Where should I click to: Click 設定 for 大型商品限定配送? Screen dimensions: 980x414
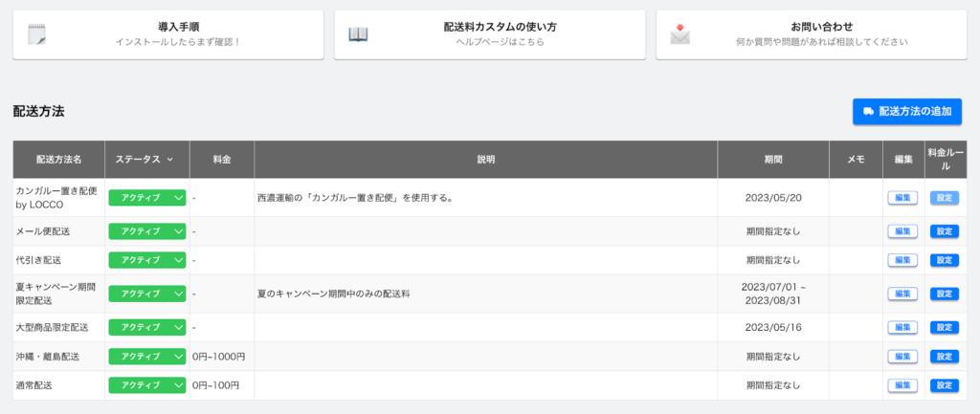(x=945, y=327)
